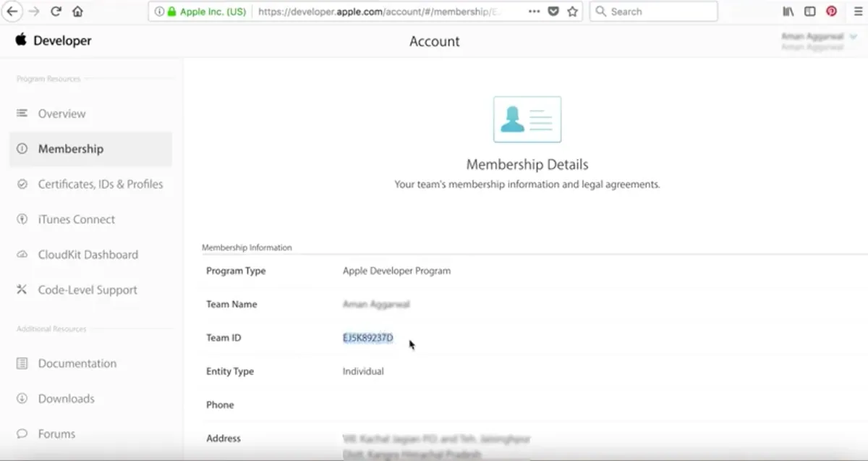Click the highlighted Team ID EJ5K89237D

368,338
